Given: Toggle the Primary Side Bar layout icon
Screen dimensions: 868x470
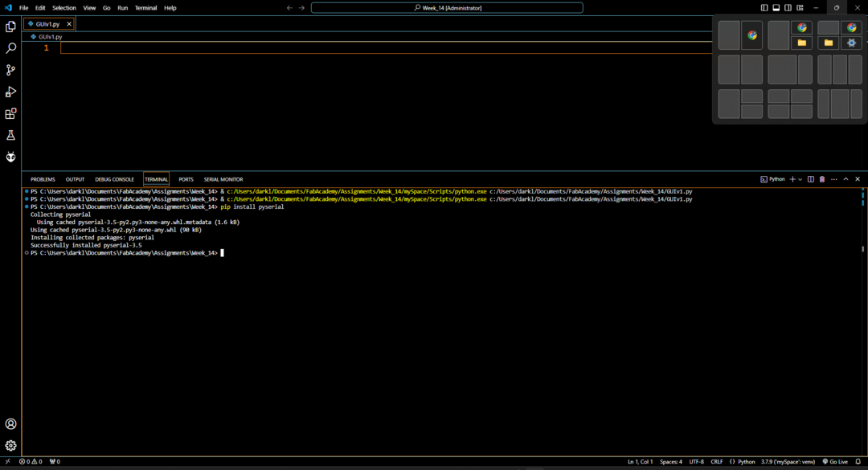Looking at the screenshot, I should coord(764,8).
